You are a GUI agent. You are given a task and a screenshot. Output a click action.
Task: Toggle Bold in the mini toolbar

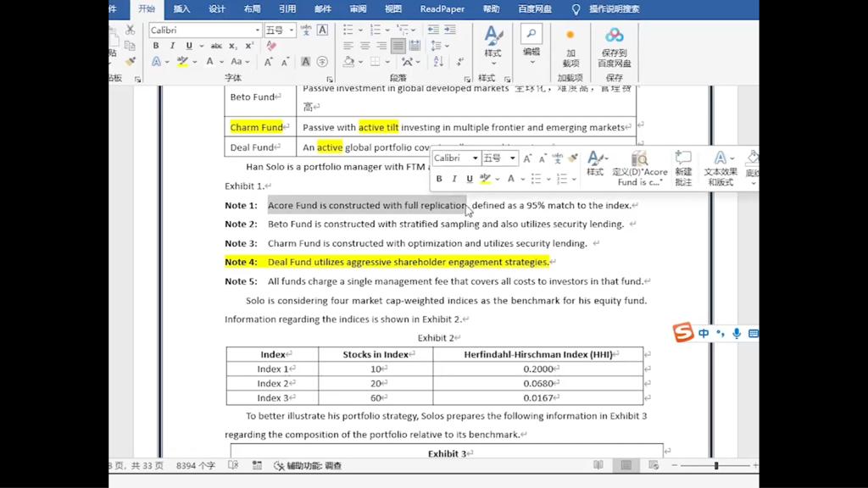pos(439,179)
